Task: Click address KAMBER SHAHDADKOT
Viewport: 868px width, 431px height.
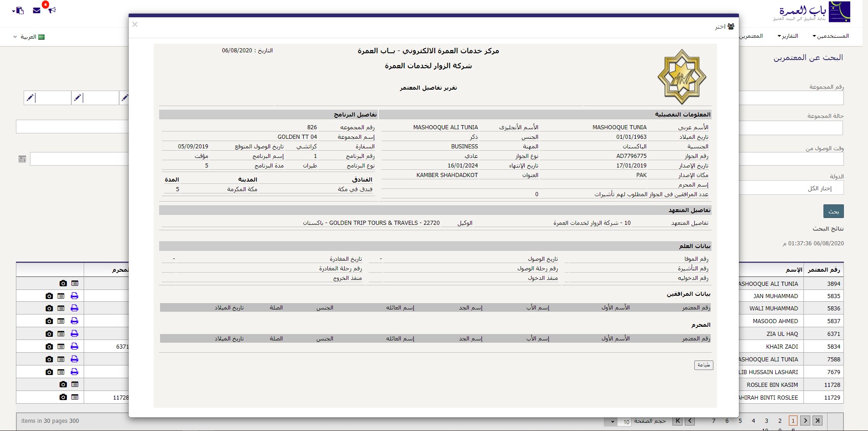Action: (447, 175)
